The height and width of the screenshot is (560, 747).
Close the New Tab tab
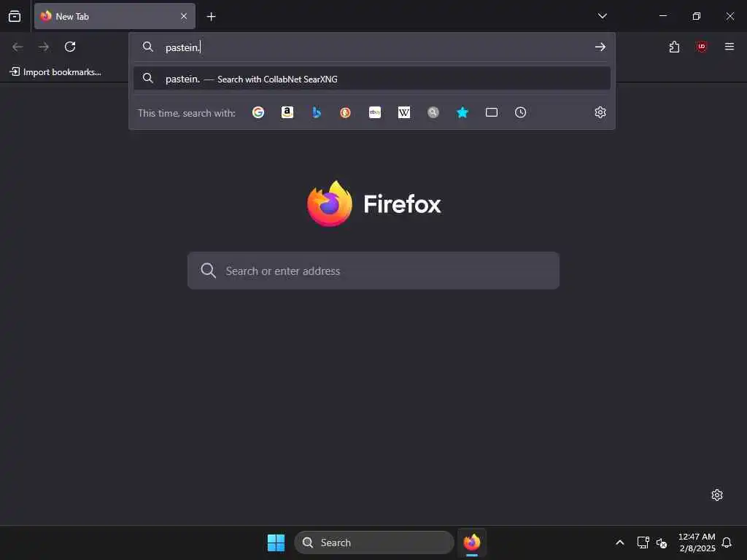tap(184, 16)
